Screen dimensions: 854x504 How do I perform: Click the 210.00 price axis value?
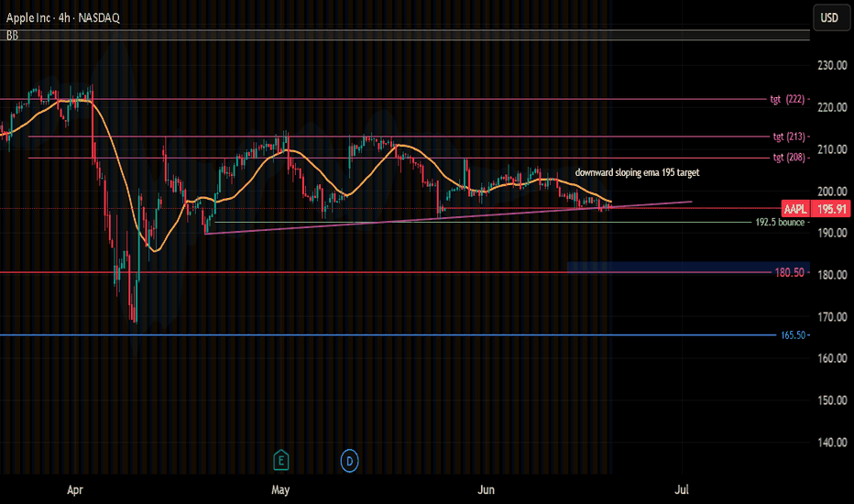point(832,149)
